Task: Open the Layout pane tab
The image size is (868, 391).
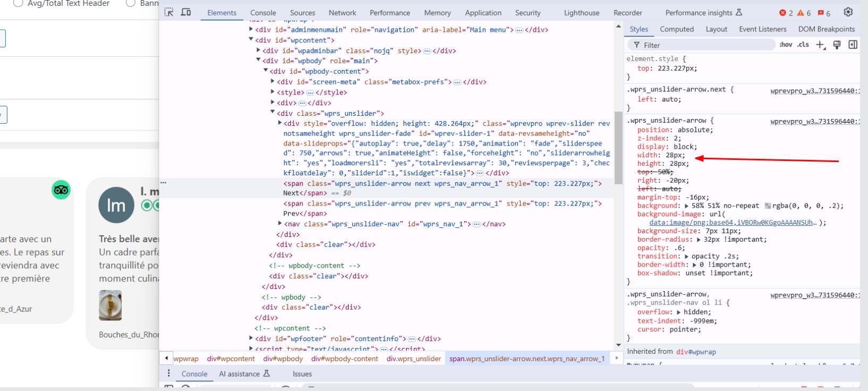Action: 716,29
